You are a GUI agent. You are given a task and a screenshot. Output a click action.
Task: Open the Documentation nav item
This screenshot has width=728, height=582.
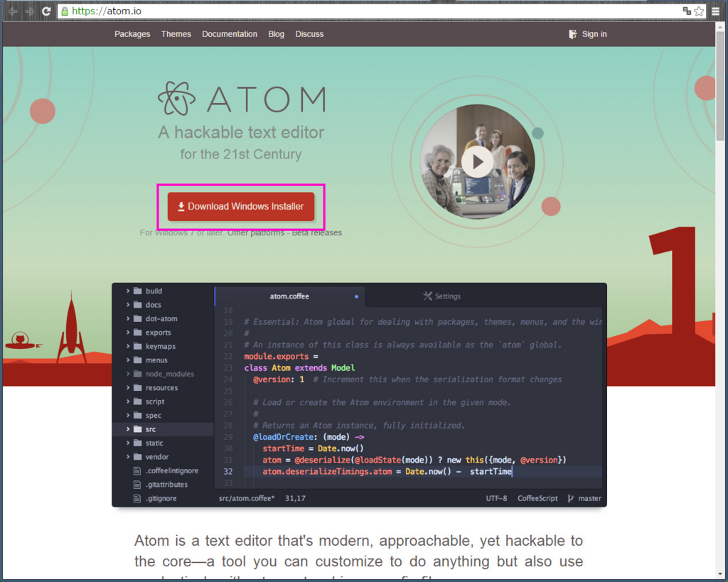[x=230, y=34]
